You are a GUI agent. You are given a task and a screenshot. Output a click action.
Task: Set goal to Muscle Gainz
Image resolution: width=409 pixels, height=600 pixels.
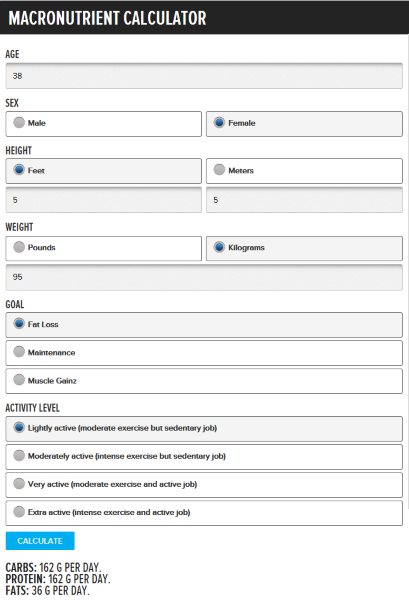(x=19, y=380)
